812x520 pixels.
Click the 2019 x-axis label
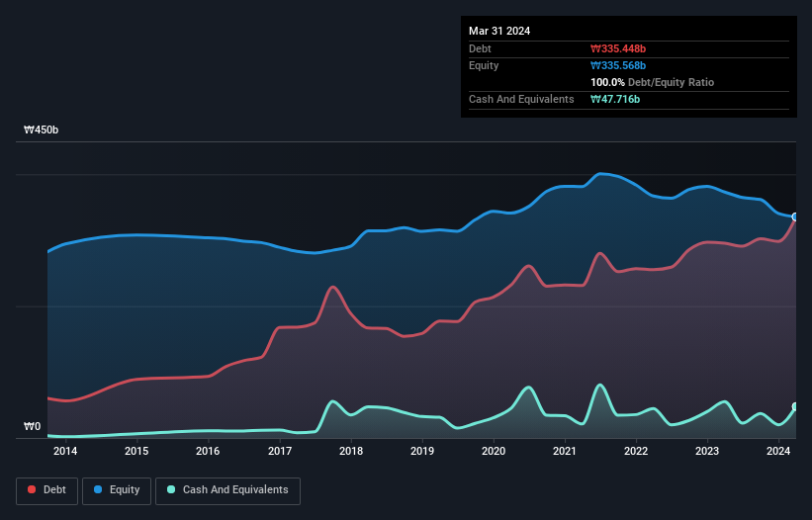422,451
